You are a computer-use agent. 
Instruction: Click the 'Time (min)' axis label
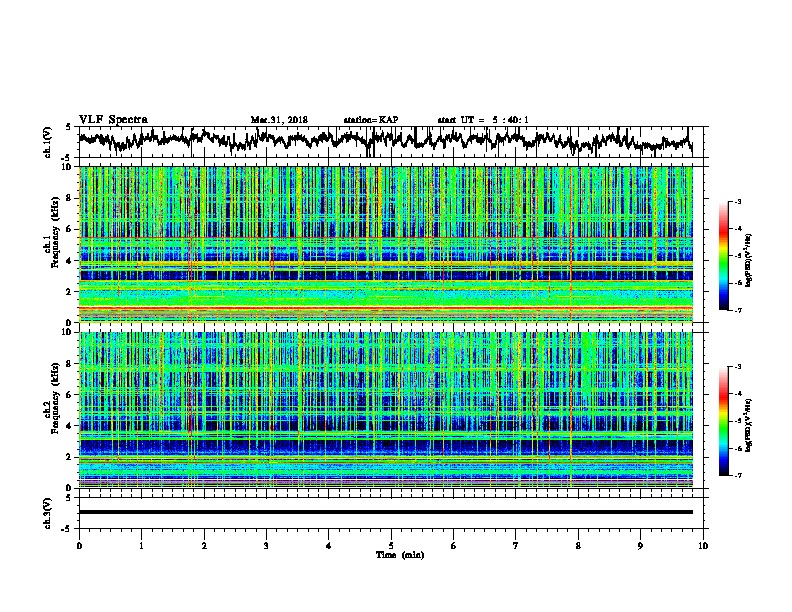400,555
